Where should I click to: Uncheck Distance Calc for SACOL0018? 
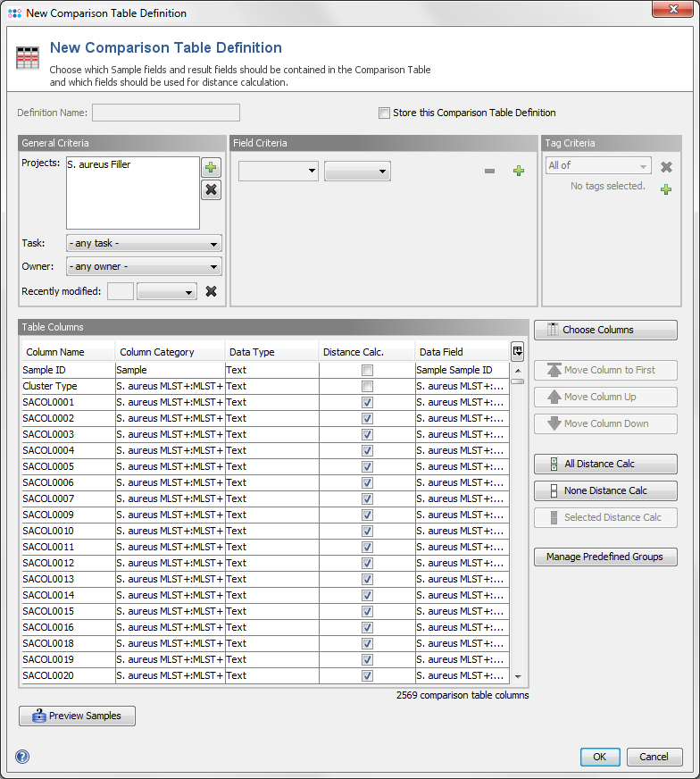(367, 643)
